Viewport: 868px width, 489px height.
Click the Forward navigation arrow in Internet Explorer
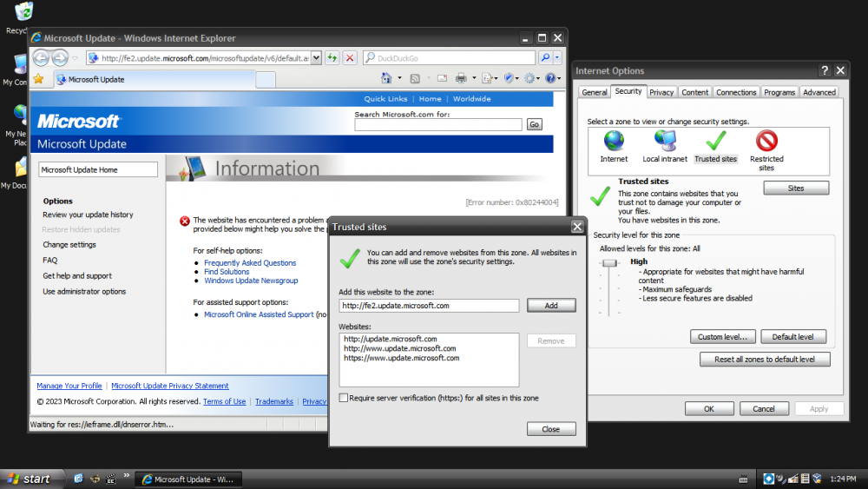click(60, 57)
